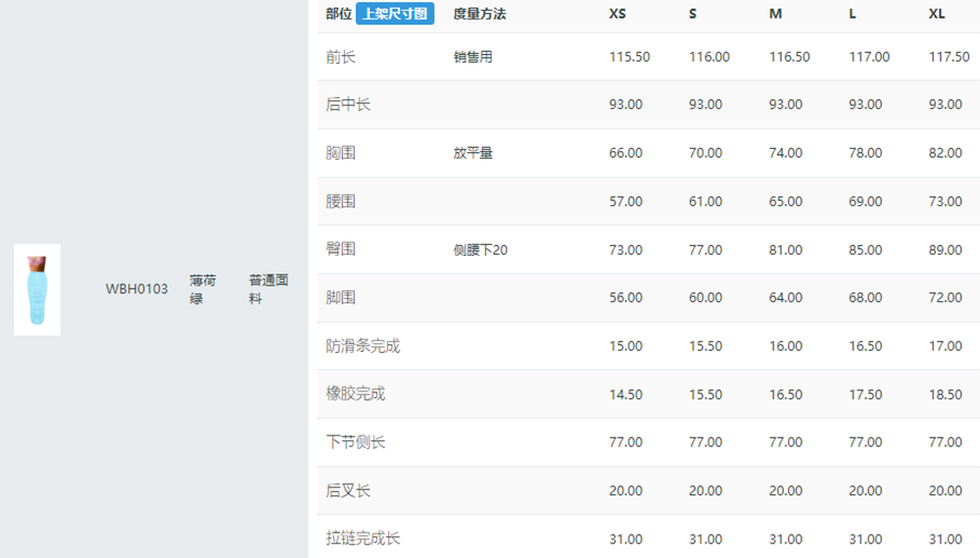
Task: Click the 115.50 value in 前长 row
Action: click(630, 57)
